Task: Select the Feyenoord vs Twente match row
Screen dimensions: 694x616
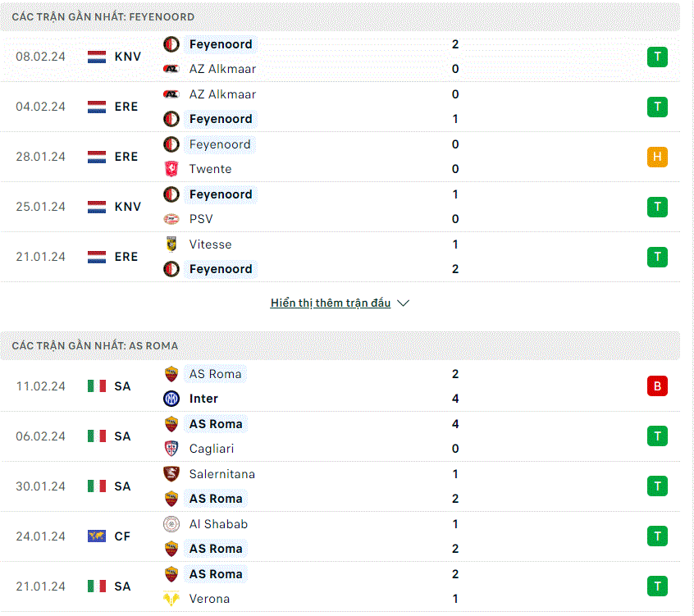Action: [340, 157]
